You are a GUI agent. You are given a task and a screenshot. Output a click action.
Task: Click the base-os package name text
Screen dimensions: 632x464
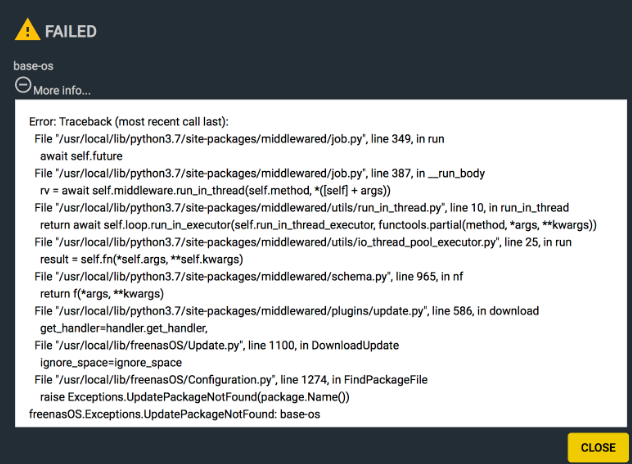33,66
